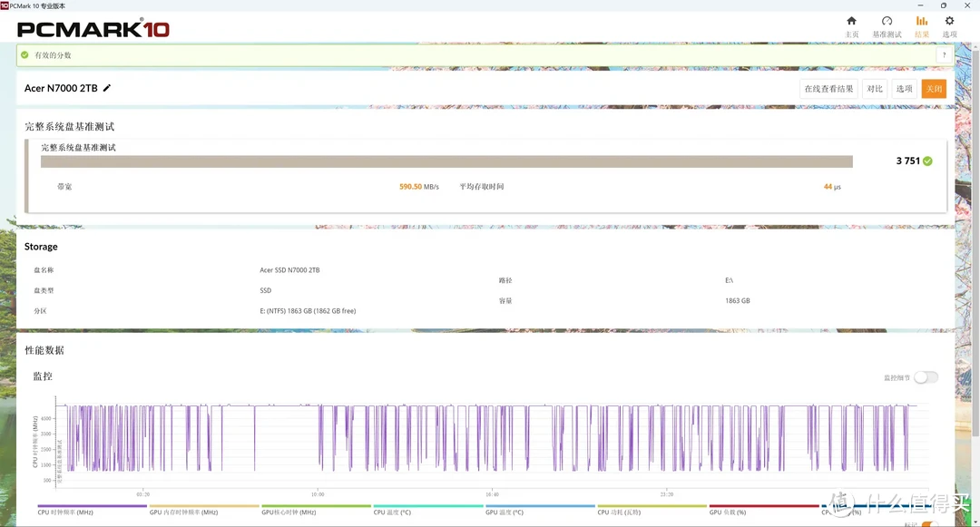980x527 pixels.
Task: Click the 盘名称 label
Action: [44, 270]
